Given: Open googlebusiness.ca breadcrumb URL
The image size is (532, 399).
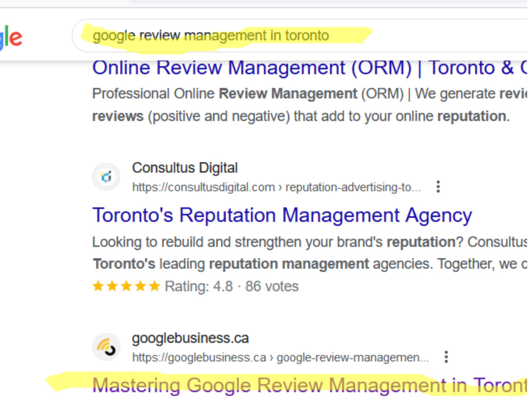Looking at the screenshot, I should pos(280,358).
